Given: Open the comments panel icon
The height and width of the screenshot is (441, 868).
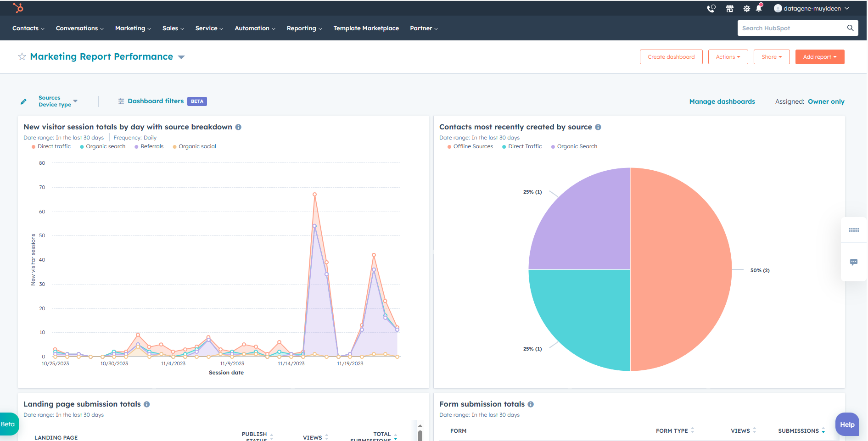Looking at the screenshot, I should [853, 262].
